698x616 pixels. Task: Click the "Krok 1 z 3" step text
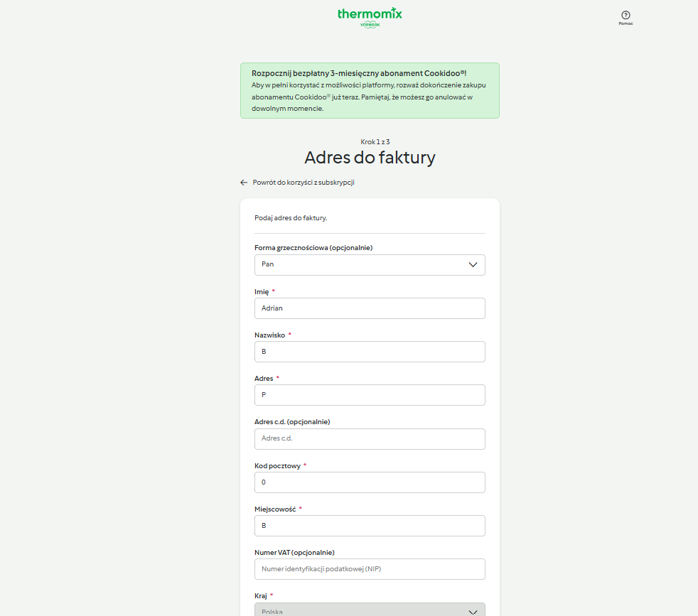[375, 142]
